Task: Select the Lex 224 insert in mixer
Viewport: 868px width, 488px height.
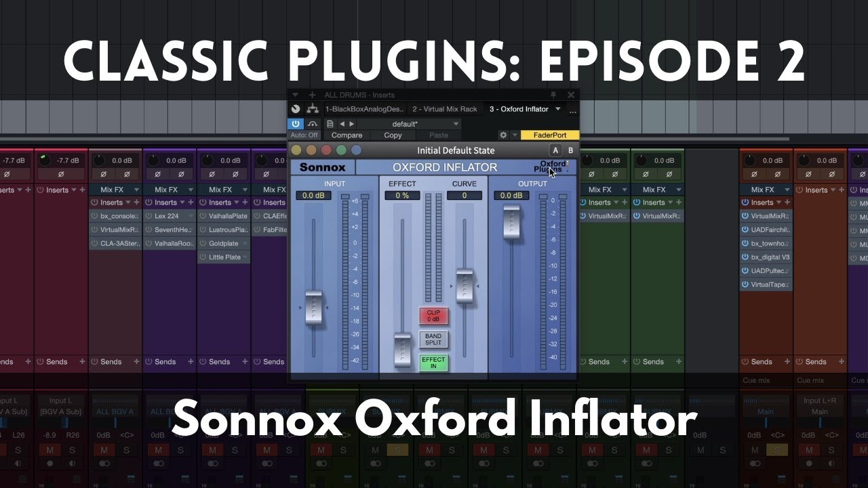Action: coord(170,216)
